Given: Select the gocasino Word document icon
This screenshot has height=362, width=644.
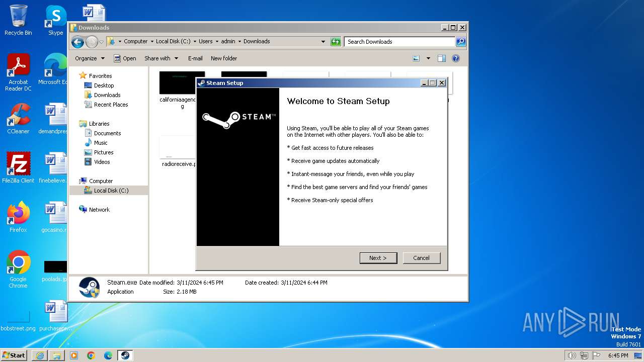Looking at the screenshot, I should (x=54, y=217).
